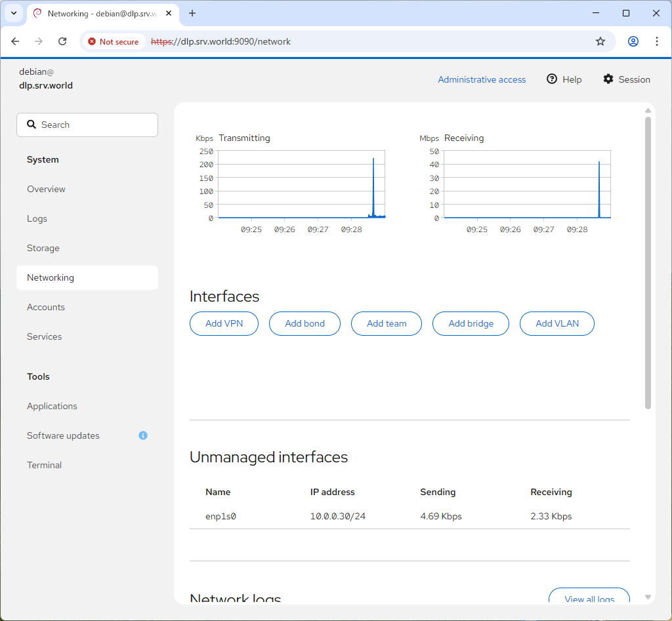Add a new bond interface
Viewport: 672px width, 621px height.
pos(304,323)
